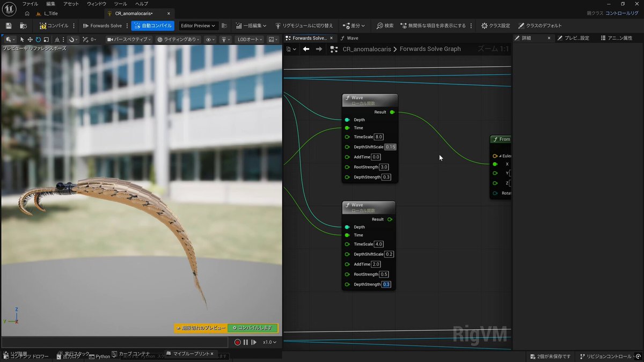This screenshot has height=362, width=644.
Task: Select the rotate gizmo tool
Action: coord(38,40)
